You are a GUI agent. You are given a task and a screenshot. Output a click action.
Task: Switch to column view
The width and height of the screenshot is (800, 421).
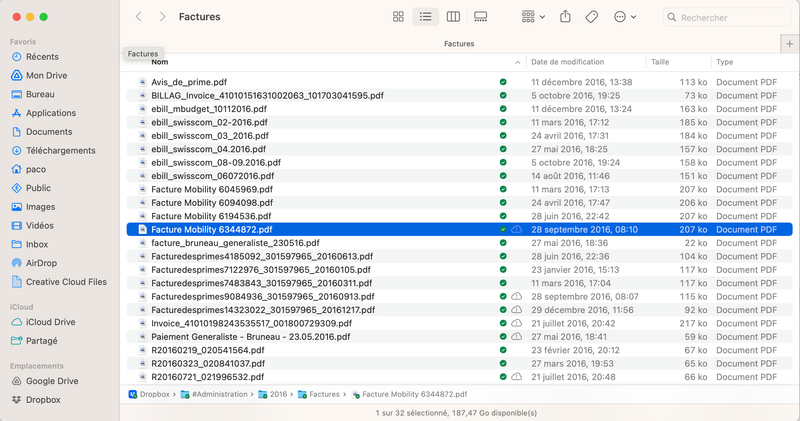[x=453, y=17]
